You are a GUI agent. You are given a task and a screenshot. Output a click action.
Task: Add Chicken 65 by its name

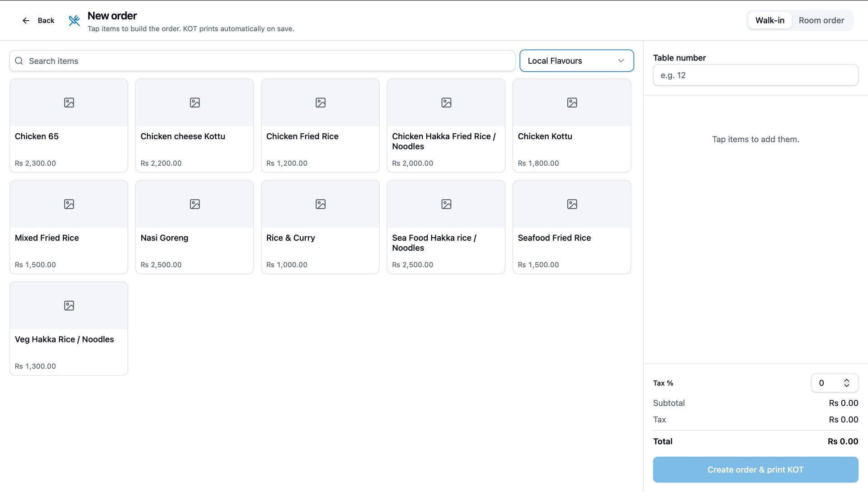tap(37, 136)
